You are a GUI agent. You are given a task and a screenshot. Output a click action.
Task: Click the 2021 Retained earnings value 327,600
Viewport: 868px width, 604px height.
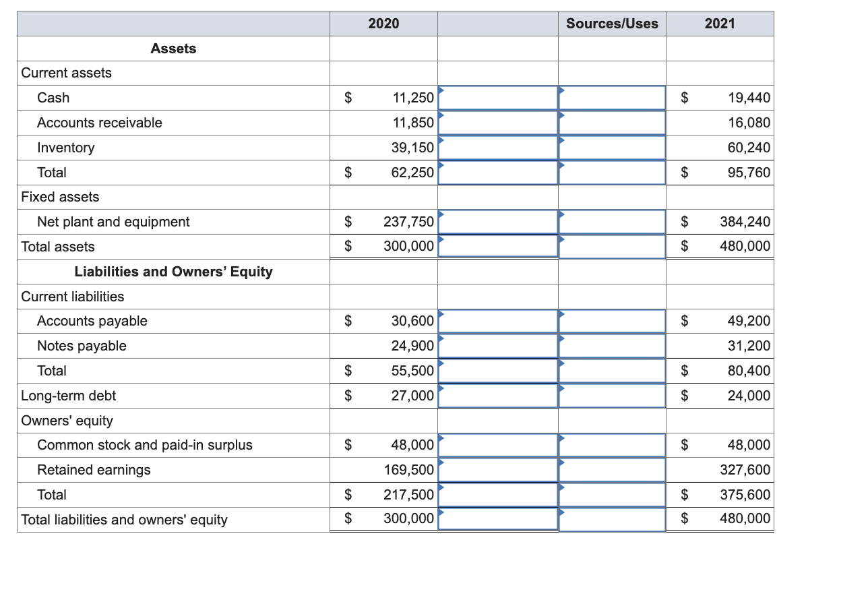click(x=745, y=470)
